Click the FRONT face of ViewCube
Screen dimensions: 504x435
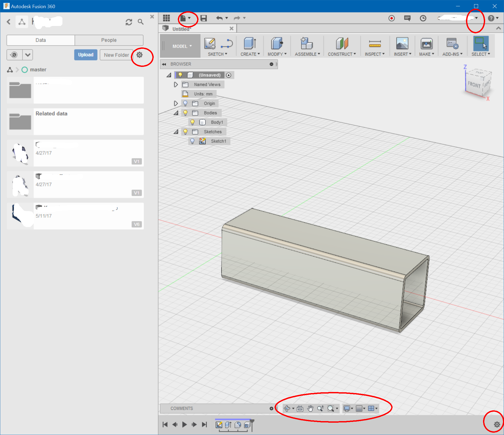474,85
